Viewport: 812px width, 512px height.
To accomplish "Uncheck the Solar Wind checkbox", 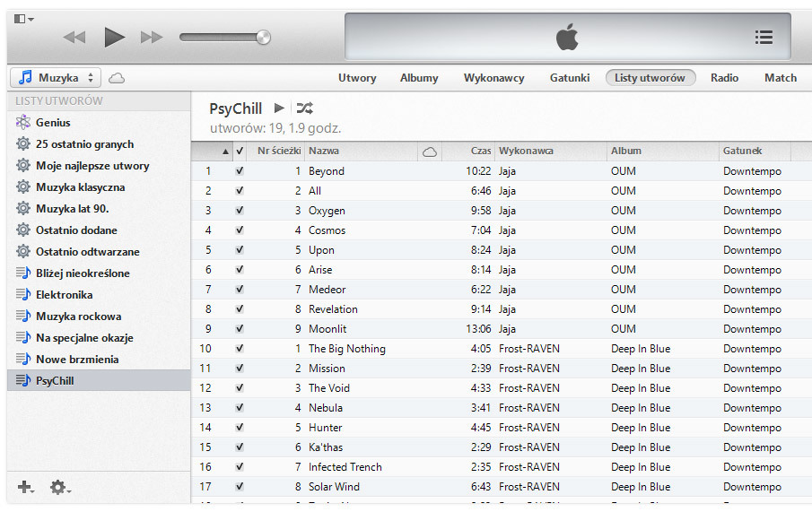I will [240, 487].
